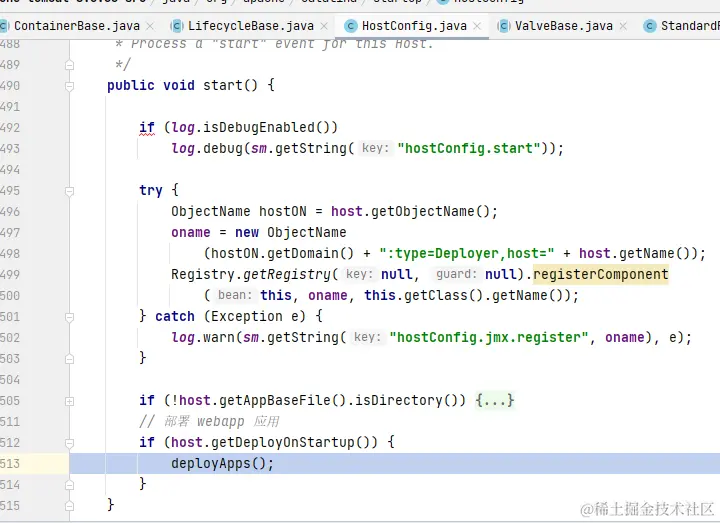Viewport: 720px width, 523px height.
Task: Toggle fold marker at line 503
Action: [x=69, y=359]
